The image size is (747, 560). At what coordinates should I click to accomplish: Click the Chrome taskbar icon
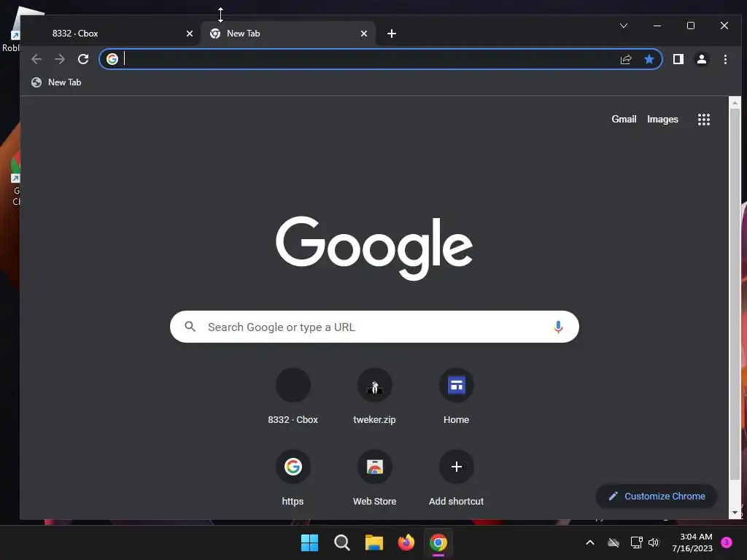pyautogui.click(x=438, y=542)
